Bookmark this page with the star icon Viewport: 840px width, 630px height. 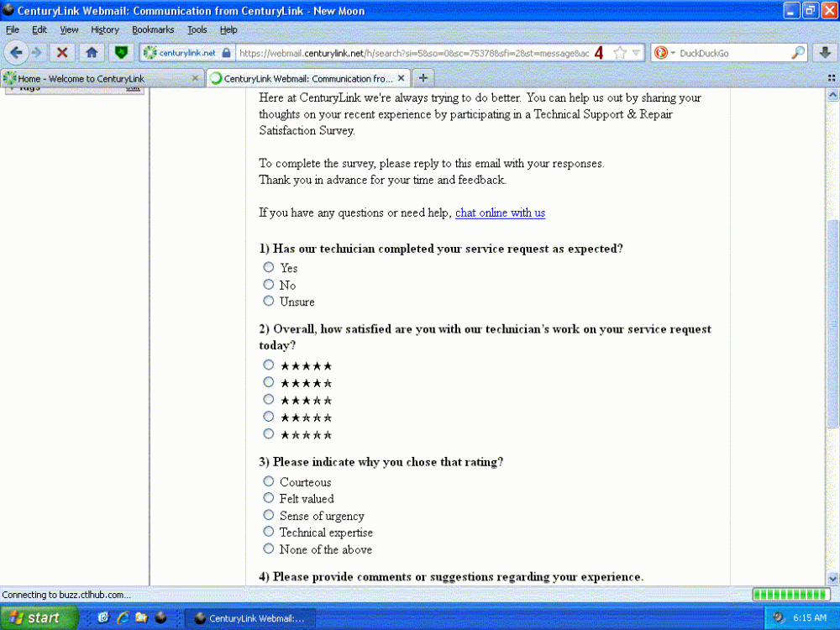tap(620, 52)
